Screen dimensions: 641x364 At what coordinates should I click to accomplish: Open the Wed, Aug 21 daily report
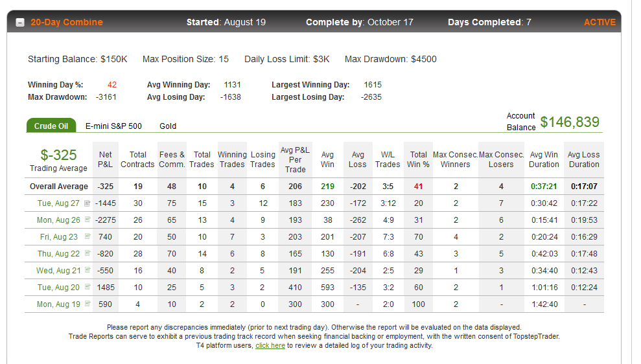[58, 271]
